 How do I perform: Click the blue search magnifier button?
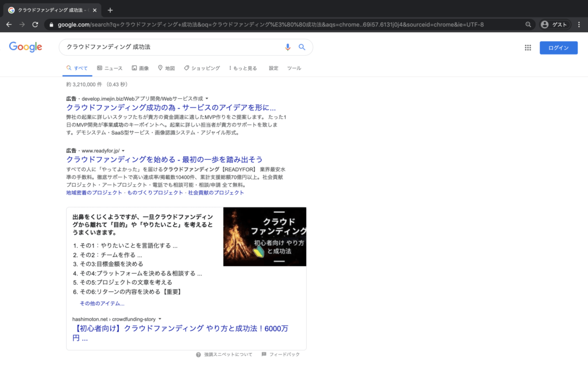pos(302,47)
